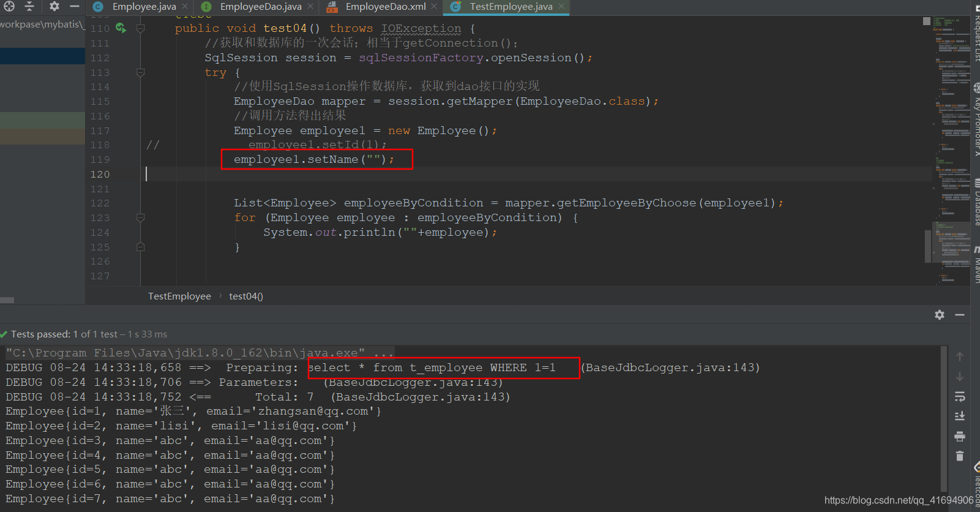Click the up stack trace arrow

click(960, 356)
